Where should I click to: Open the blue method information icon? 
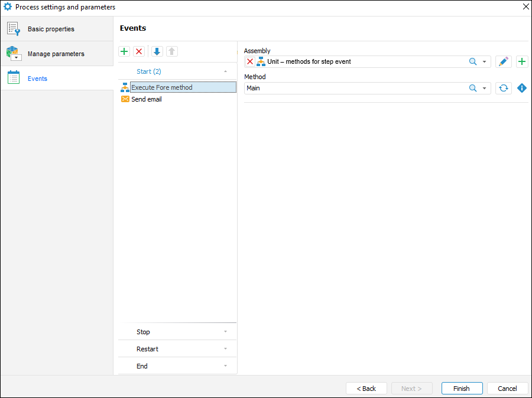click(x=522, y=88)
